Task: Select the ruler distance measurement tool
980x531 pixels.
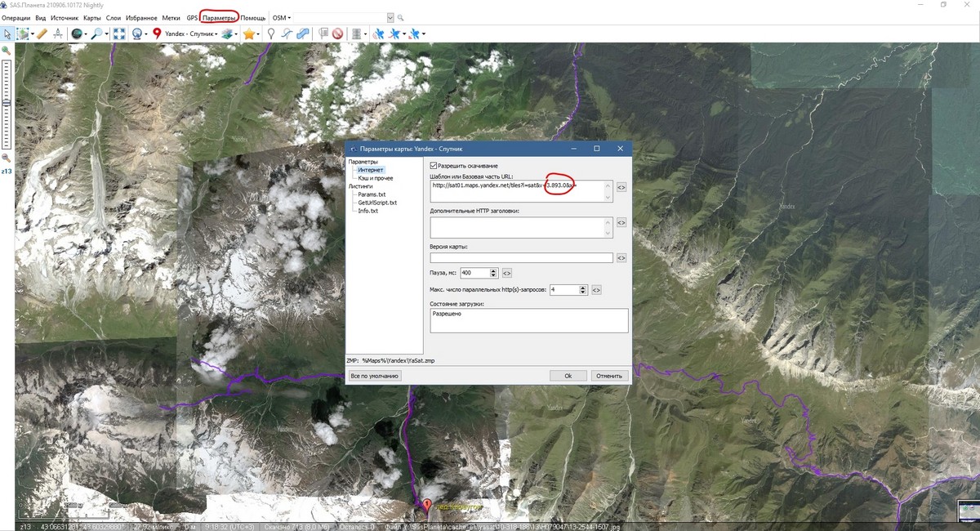Action: [41, 34]
